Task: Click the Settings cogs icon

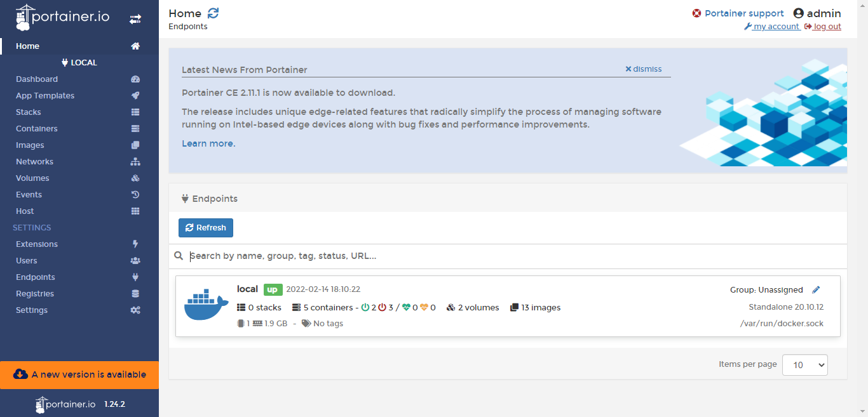Action: pos(135,310)
